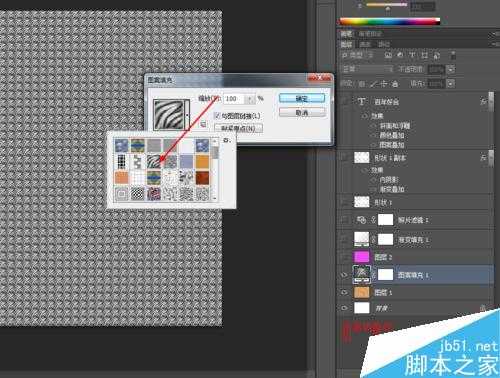Switch to 通道 tab

365,44
